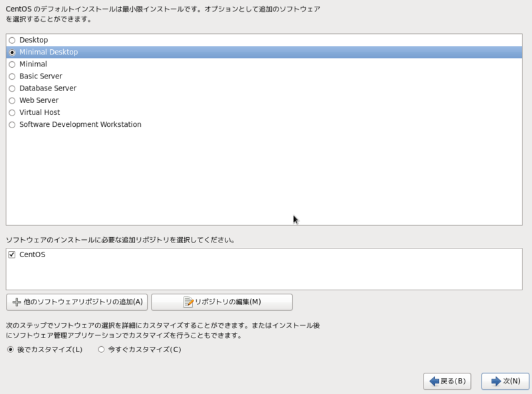Choose the Virtual Host radio button
The image size is (532, 394).
(12, 112)
